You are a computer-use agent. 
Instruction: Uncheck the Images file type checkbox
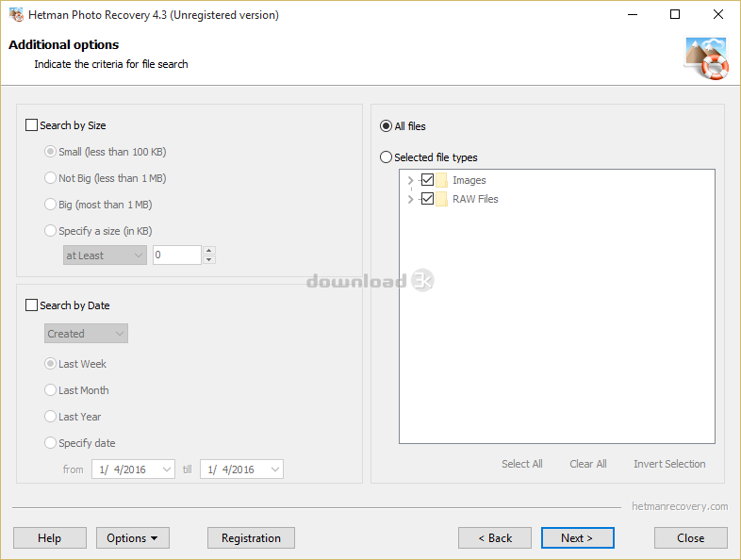pos(427,180)
